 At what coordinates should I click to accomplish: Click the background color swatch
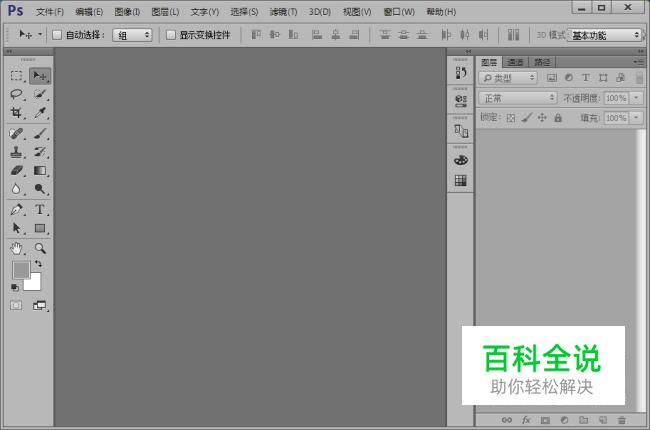tap(34, 284)
